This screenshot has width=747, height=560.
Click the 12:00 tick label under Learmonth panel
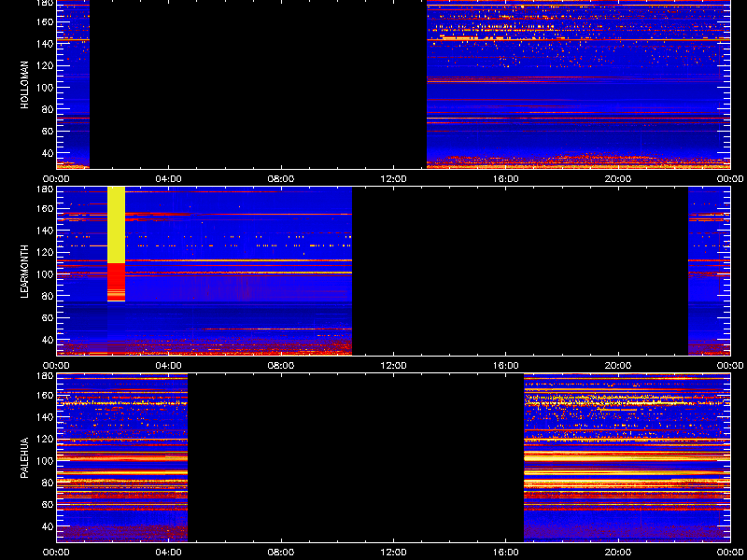pos(393,366)
